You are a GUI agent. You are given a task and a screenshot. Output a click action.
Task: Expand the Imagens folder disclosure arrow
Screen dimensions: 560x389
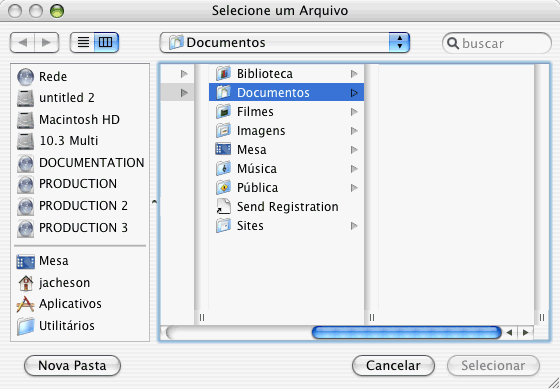pyautogui.click(x=354, y=131)
